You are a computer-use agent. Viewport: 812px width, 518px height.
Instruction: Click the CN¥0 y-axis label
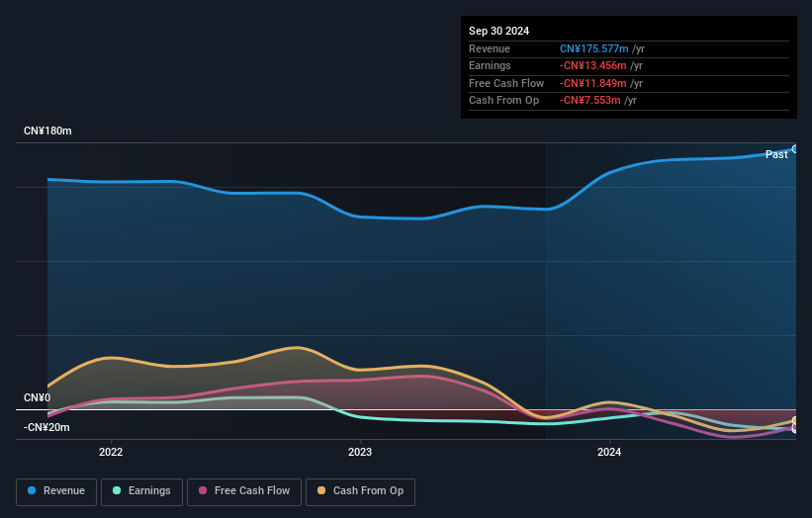pos(38,398)
